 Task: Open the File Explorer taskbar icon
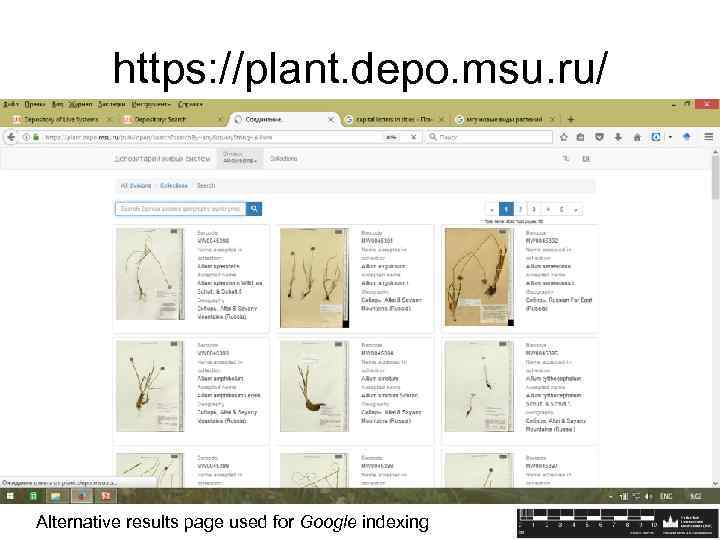pyautogui.click(x=56, y=496)
